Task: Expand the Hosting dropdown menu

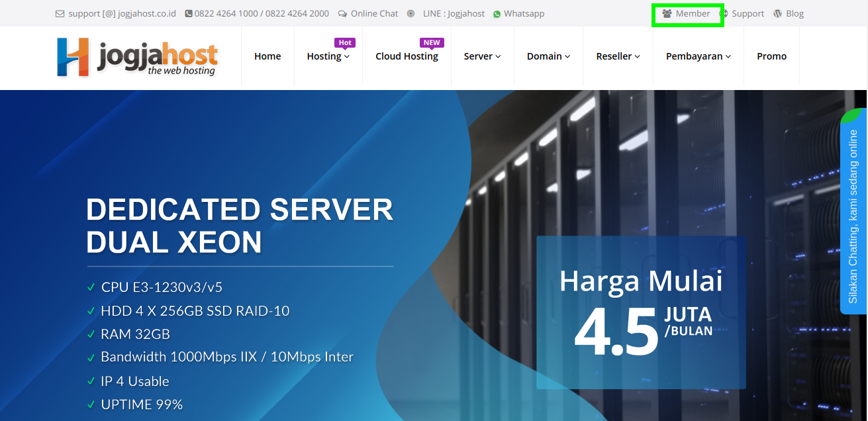Action: [x=328, y=57]
